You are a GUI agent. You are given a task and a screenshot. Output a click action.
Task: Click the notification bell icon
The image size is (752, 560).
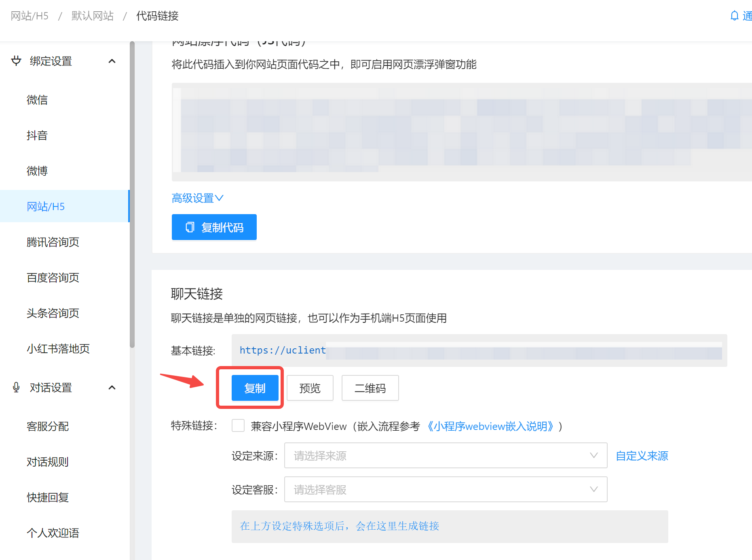point(734,15)
